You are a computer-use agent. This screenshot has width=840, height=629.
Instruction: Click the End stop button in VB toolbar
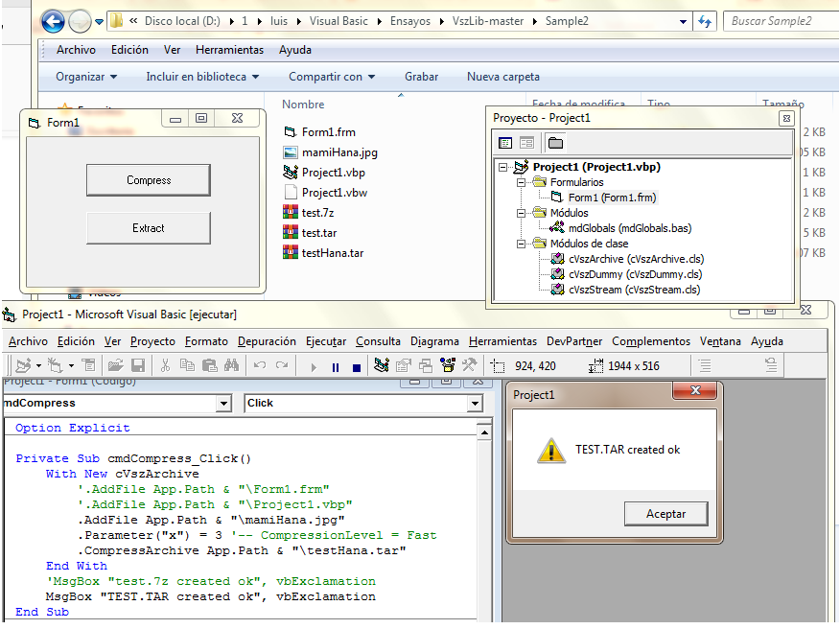[357, 367]
